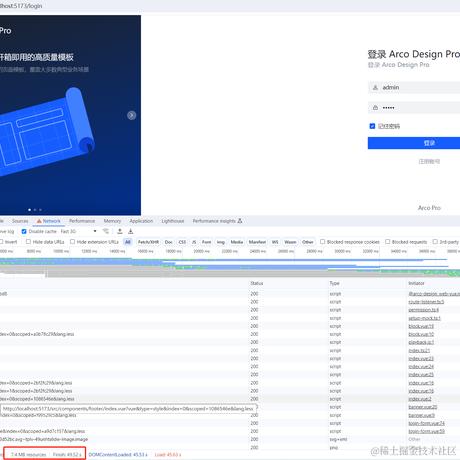The image size is (460, 460).
Task: Click the register account link below login button
Action: click(x=429, y=161)
